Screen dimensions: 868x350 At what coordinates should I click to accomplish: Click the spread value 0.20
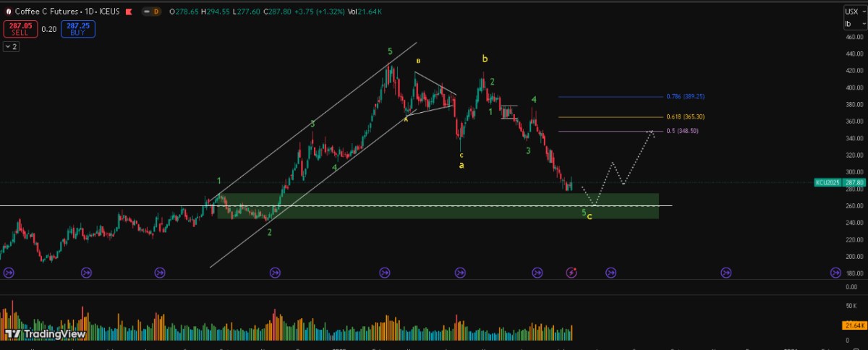pos(48,29)
